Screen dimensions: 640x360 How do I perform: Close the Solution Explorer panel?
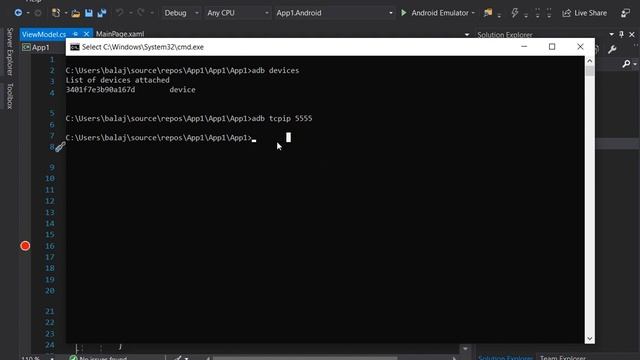(632, 35)
